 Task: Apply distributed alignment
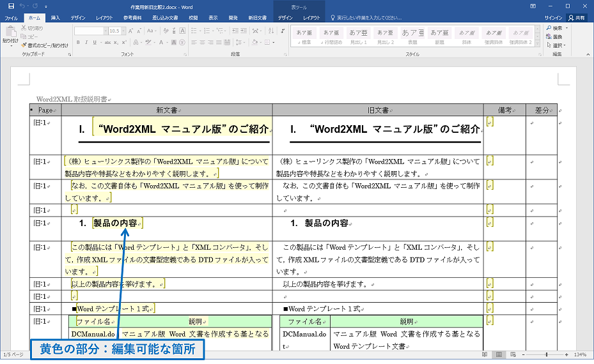pyautogui.click(x=227, y=42)
